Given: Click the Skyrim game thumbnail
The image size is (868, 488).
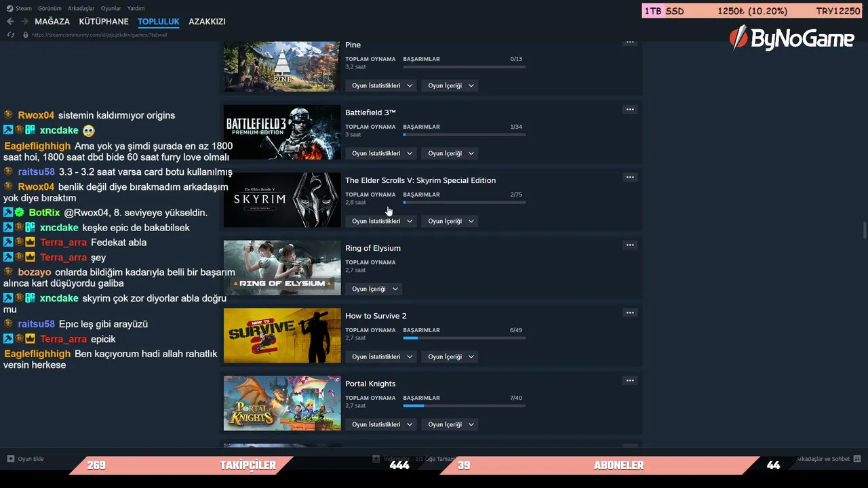Looking at the screenshot, I should coord(282,200).
